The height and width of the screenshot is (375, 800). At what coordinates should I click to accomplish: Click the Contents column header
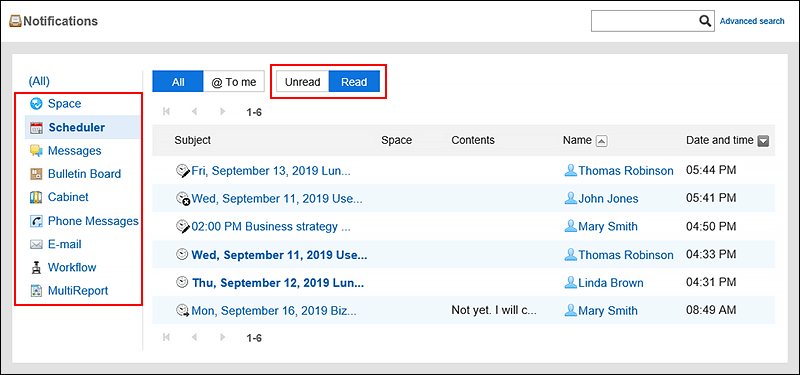coord(473,140)
